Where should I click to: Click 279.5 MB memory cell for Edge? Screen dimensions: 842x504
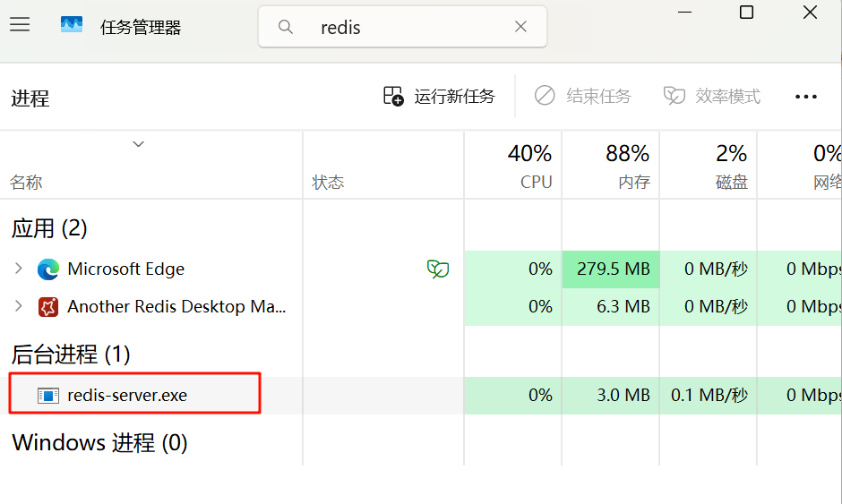pyautogui.click(x=611, y=269)
